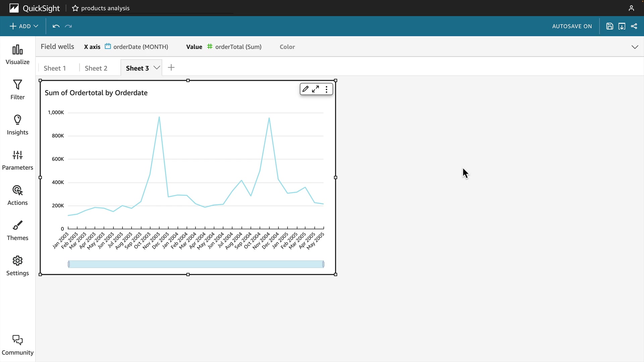This screenshot has width=644, height=362.
Task: Open the Sheet 3 tab dropdown arrow
Action: point(157,68)
